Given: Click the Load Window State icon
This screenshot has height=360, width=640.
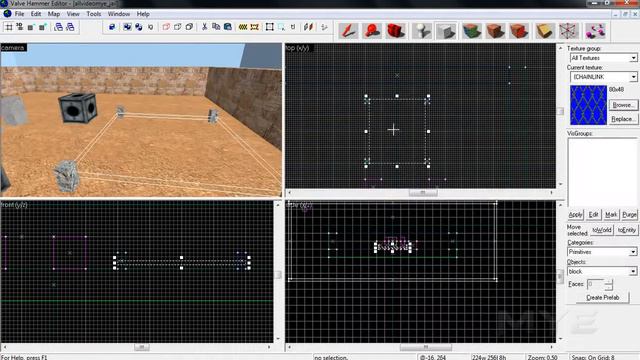Looking at the screenshot, I should click(x=58, y=27).
